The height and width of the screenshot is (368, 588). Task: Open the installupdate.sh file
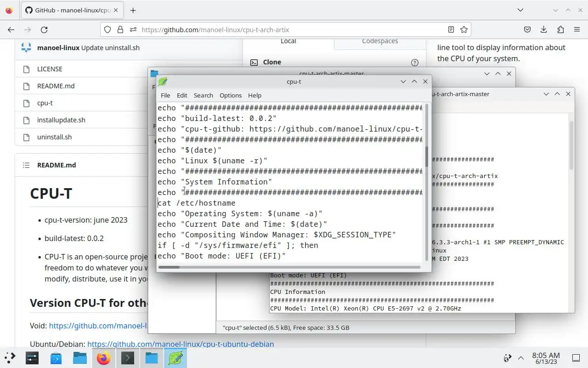(x=61, y=120)
